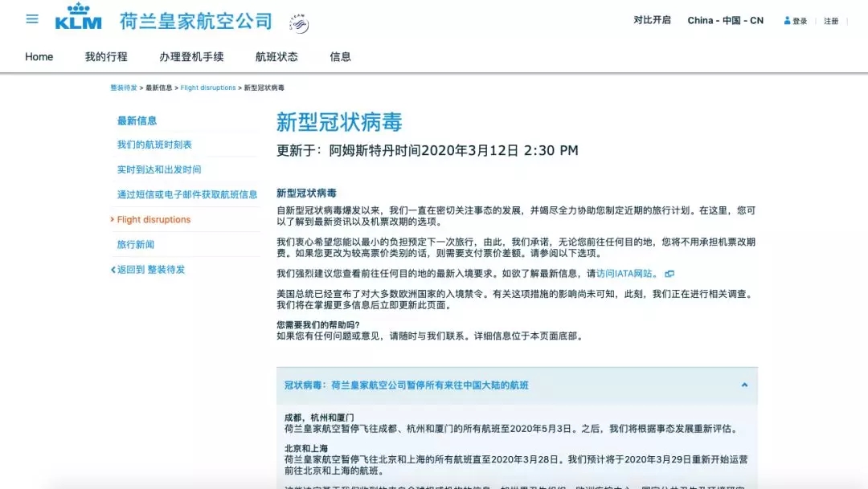Viewport: 868px width, 489px height.
Task: Click the bold 新型冠状病毒 section subheading
Action: [x=306, y=193]
